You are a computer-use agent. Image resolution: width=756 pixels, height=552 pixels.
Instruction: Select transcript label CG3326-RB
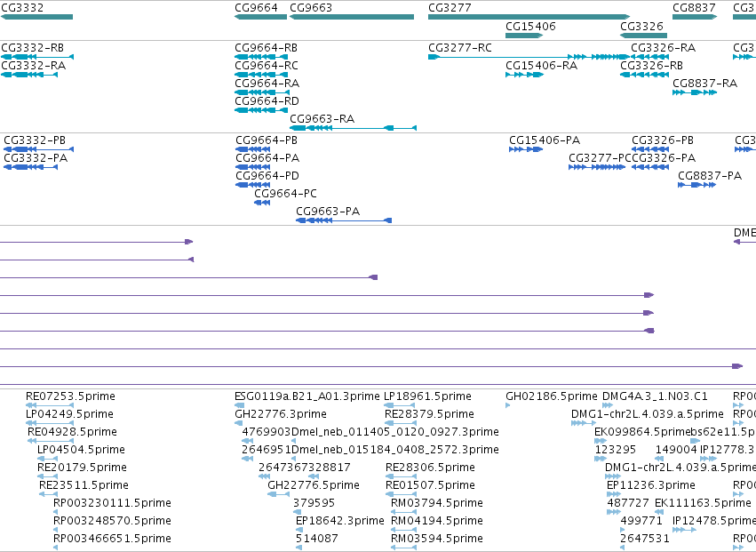pos(651,66)
